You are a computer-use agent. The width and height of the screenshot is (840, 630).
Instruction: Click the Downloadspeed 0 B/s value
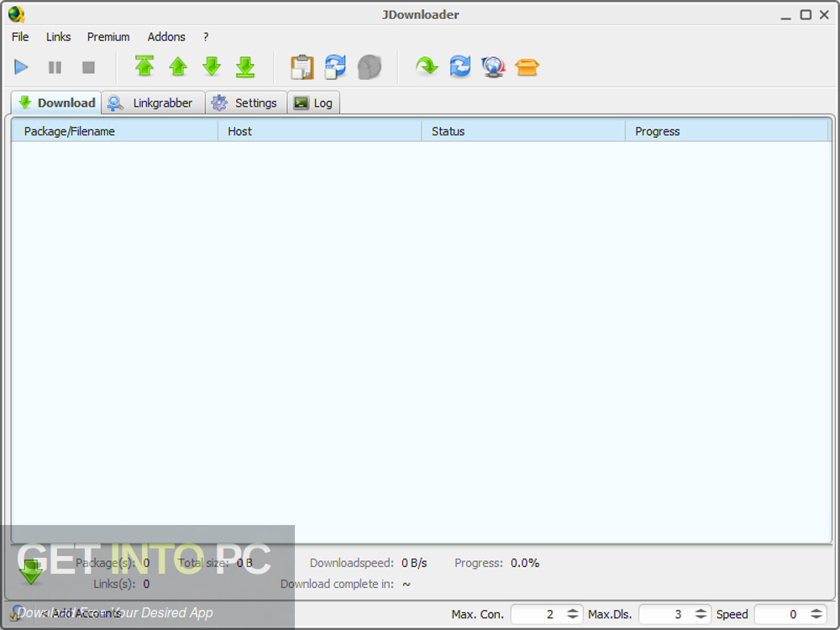click(x=414, y=563)
